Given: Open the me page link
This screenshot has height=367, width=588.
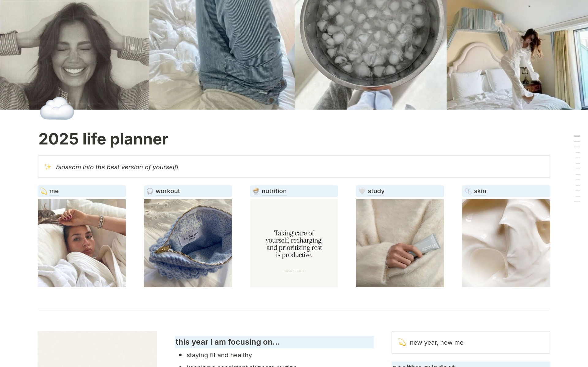Looking at the screenshot, I should click(x=54, y=191).
